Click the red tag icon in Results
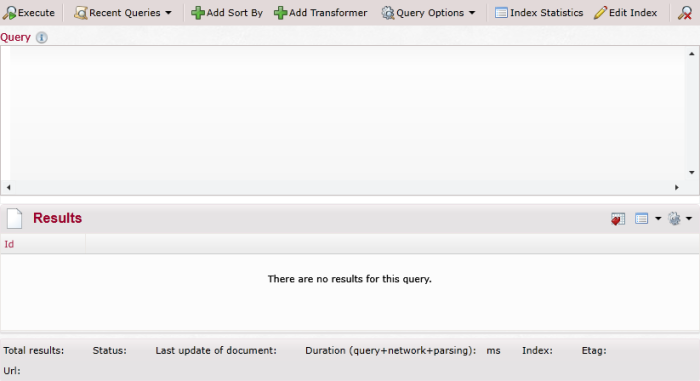This screenshot has width=700, height=381. click(618, 219)
